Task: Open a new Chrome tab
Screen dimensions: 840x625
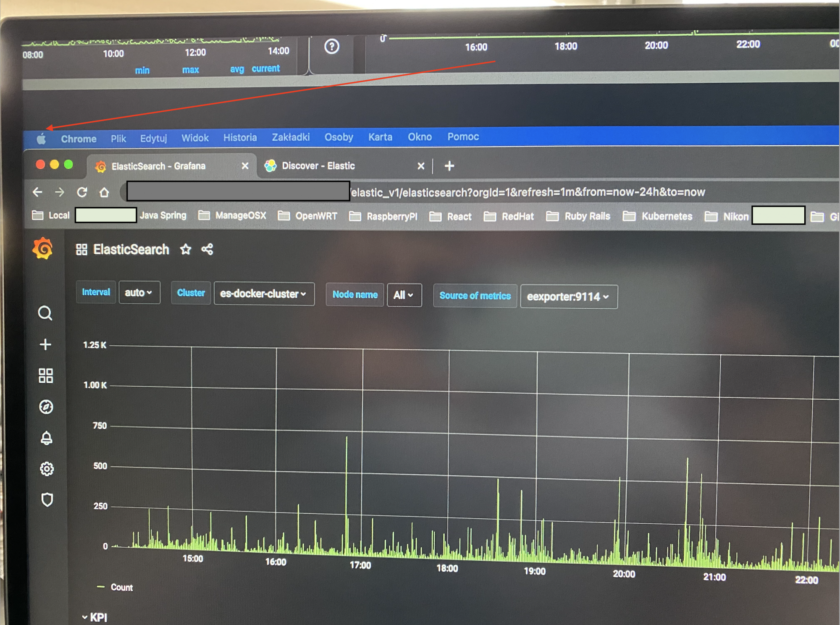Action: click(449, 166)
